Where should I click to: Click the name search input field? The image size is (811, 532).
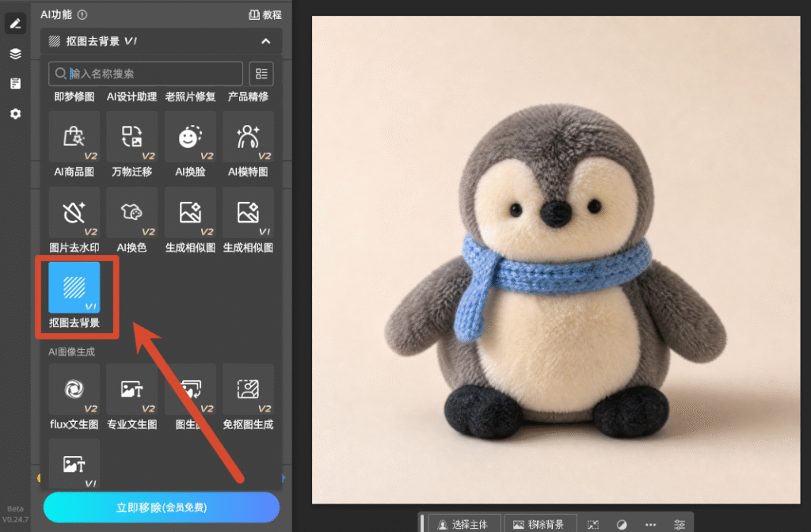coord(146,74)
